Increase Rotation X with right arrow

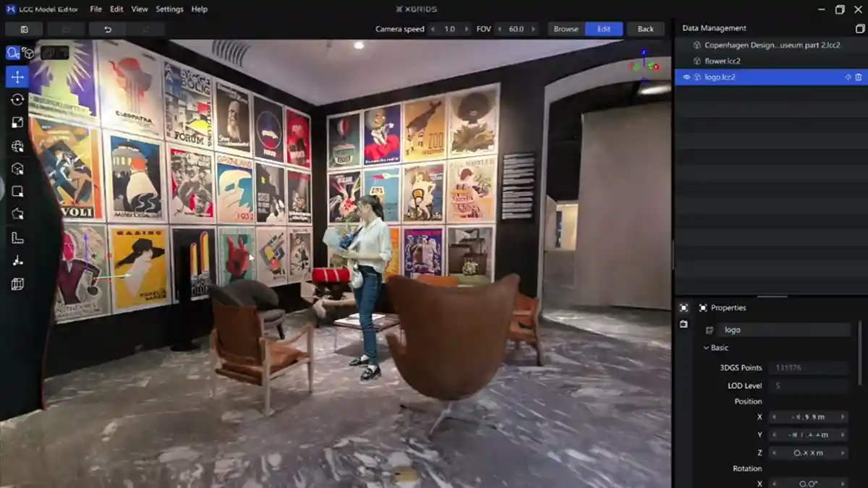[x=842, y=483]
